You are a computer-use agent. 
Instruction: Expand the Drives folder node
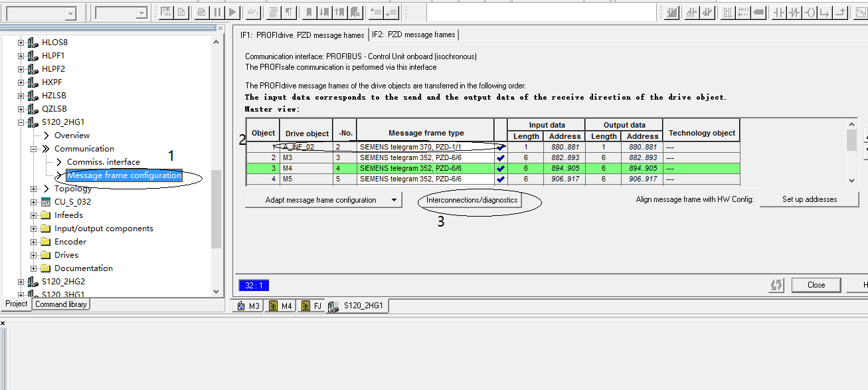click(34, 255)
